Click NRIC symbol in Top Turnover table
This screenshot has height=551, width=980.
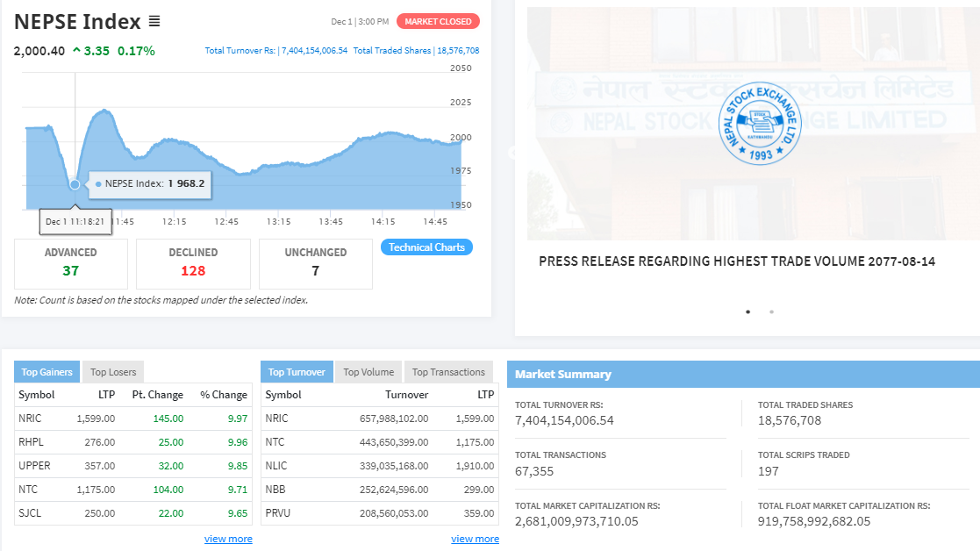tap(277, 419)
